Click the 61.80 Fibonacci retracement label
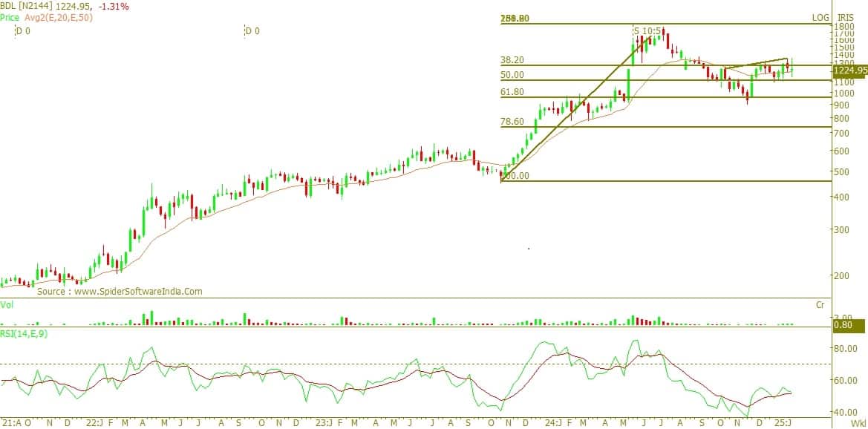The width and height of the screenshot is (868, 429). (x=512, y=92)
